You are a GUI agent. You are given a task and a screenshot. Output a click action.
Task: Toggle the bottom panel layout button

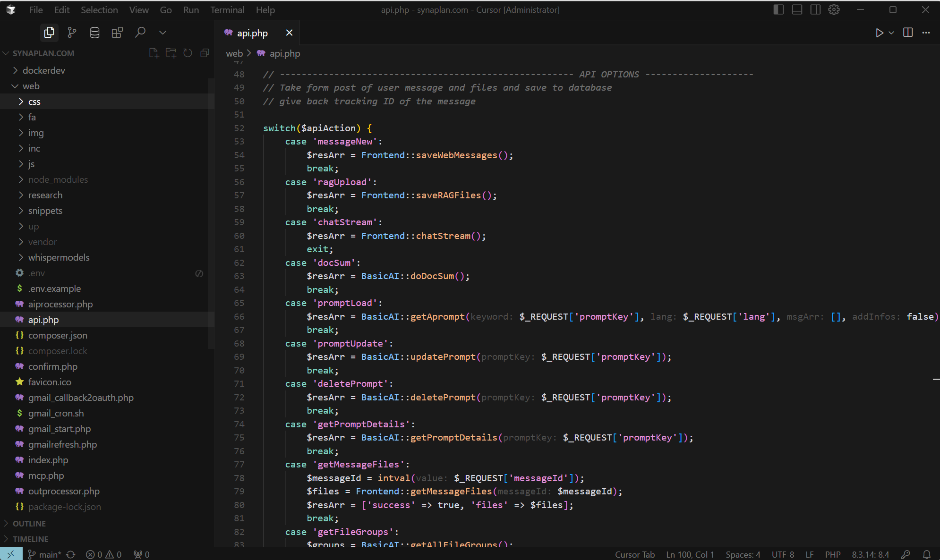coord(797,9)
